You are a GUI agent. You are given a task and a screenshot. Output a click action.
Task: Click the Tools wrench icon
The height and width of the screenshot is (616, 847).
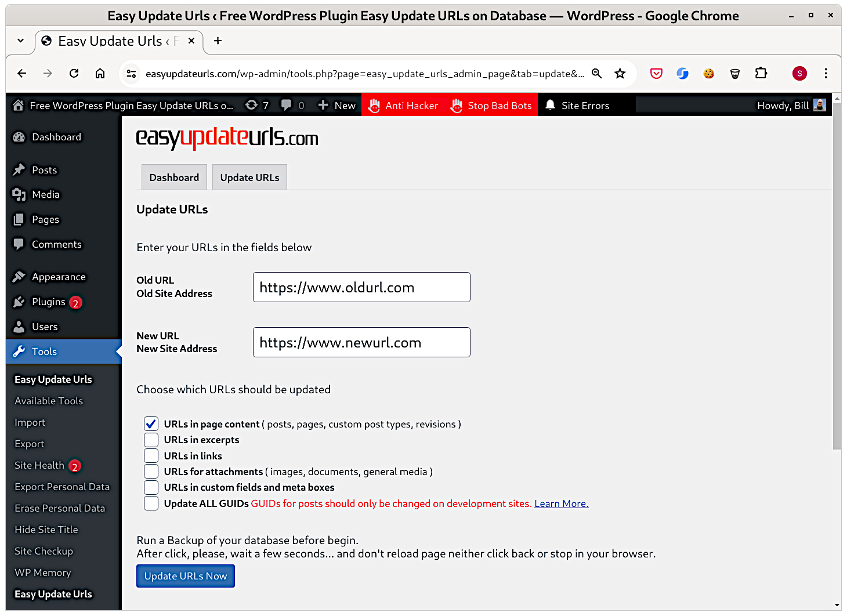(x=19, y=352)
